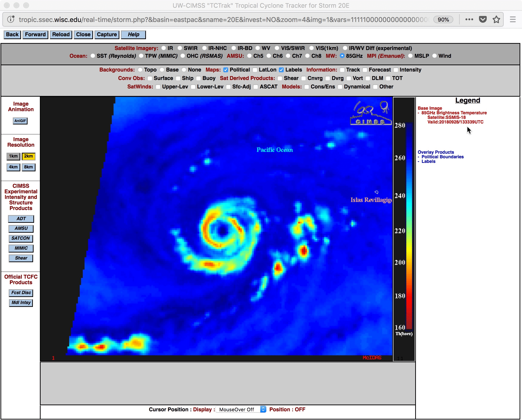
Task: Click the hurricane eye in the image
Action: [x=223, y=230]
